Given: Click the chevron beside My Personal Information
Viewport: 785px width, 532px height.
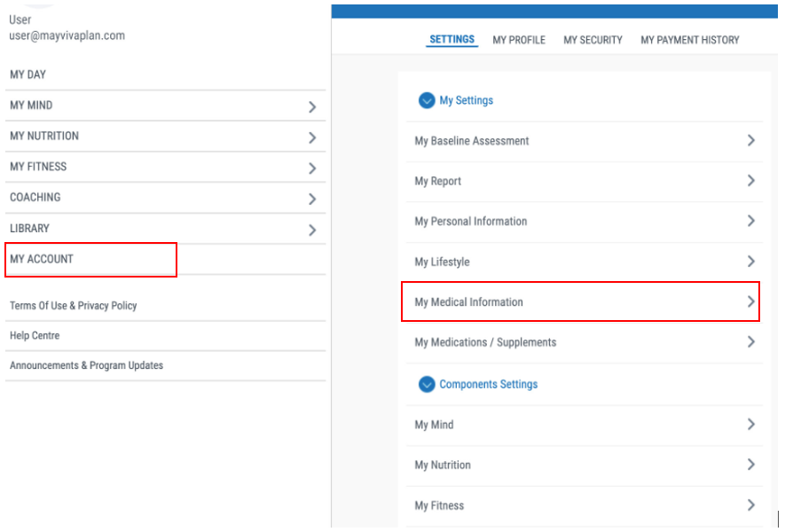Looking at the screenshot, I should pyautogui.click(x=750, y=221).
